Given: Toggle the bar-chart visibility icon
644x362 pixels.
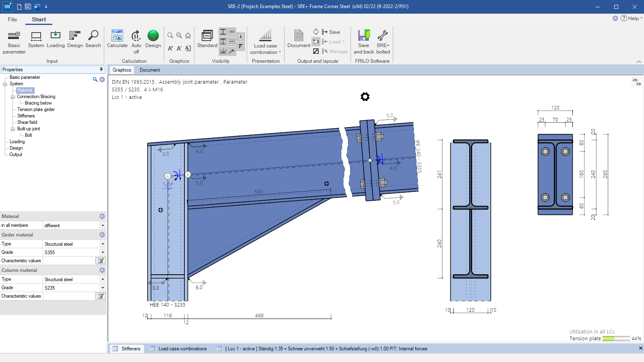Looking at the screenshot, I should click(x=241, y=46).
